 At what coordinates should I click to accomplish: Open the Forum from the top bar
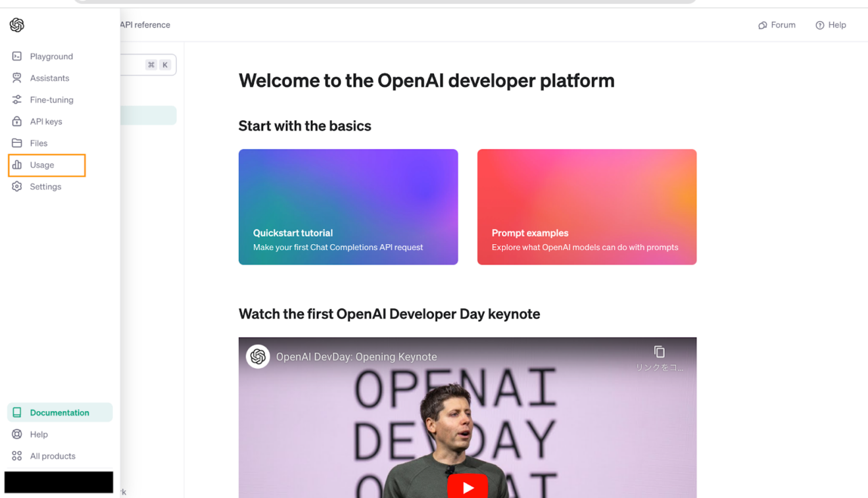pyautogui.click(x=777, y=25)
